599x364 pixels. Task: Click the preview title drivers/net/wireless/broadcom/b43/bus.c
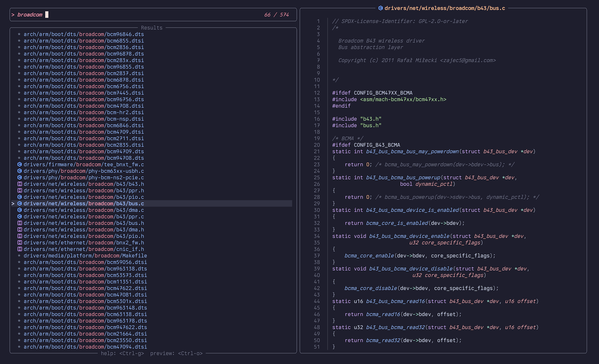[445, 8]
